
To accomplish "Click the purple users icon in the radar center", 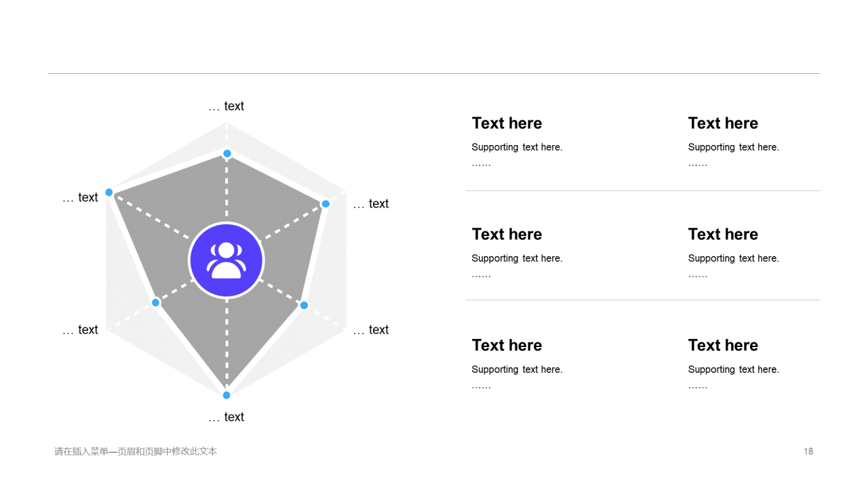I will click(x=226, y=260).
